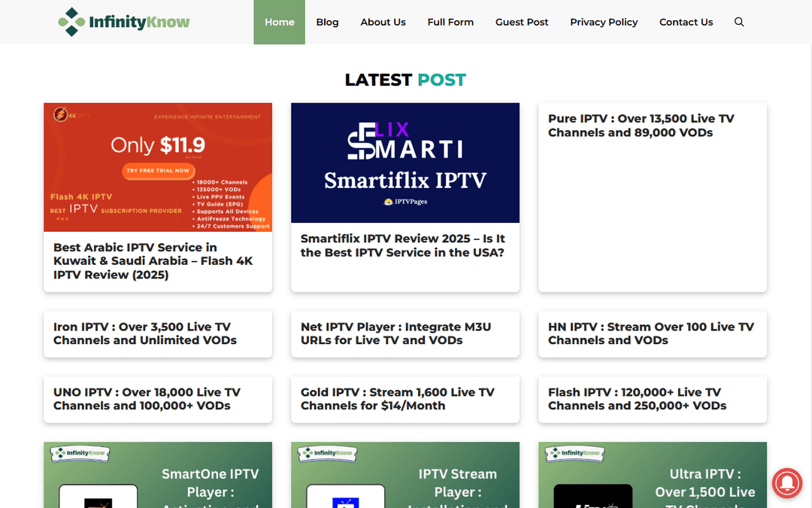Open Net IPTV Player M3U URLs post
The width and height of the screenshot is (812, 508).
395,333
